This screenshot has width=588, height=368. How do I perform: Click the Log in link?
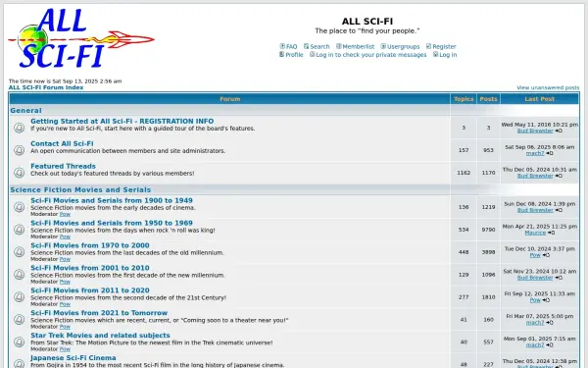coord(448,55)
